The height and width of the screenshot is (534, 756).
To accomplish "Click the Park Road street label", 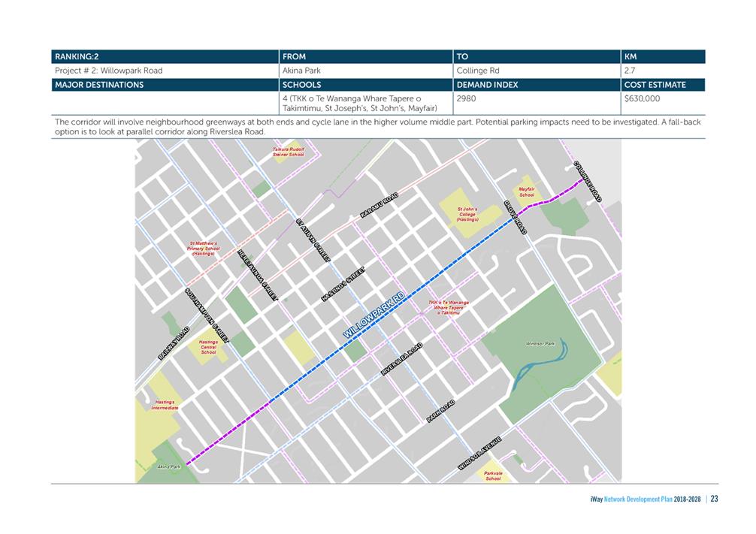I will pos(440,411).
